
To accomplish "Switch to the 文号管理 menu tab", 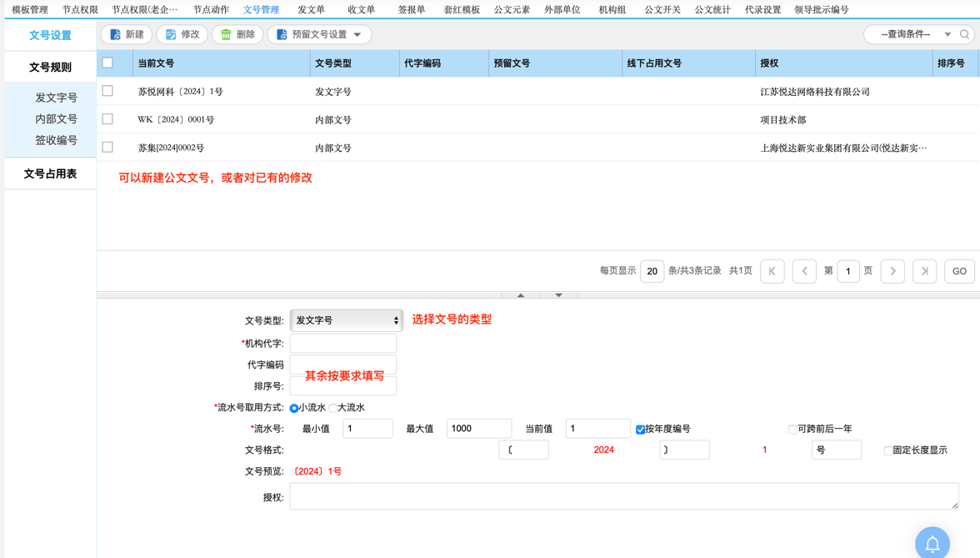I will (x=261, y=9).
